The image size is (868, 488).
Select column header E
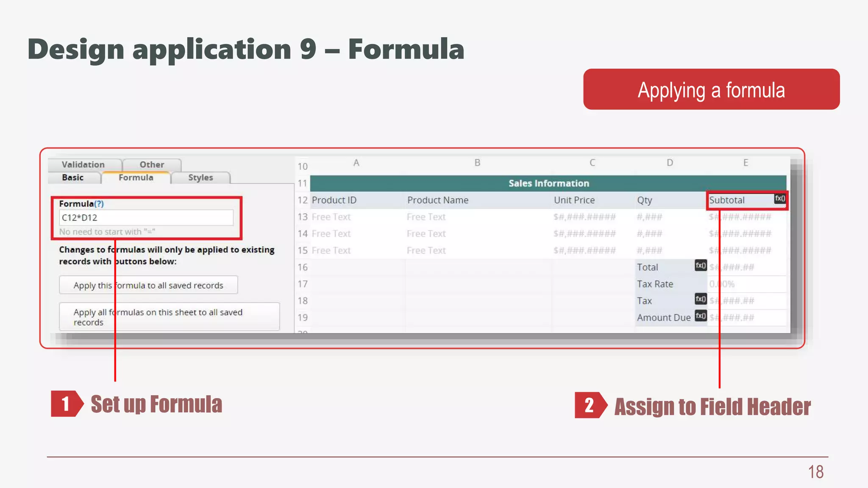coord(746,163)
